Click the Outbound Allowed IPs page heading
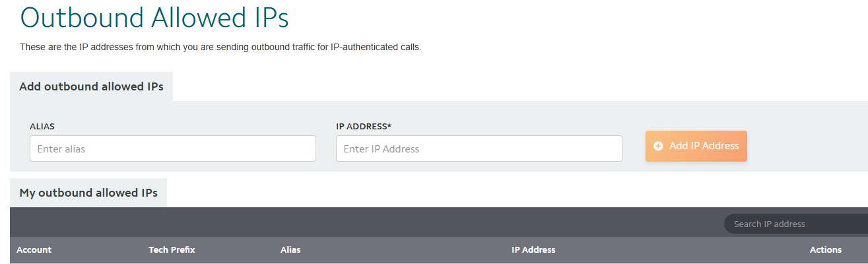The height and width of the screenshot is (264, 868). click(154, 17)
